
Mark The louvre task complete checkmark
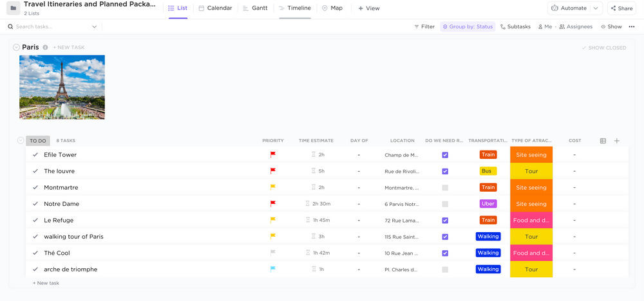(x=35, y=172)
